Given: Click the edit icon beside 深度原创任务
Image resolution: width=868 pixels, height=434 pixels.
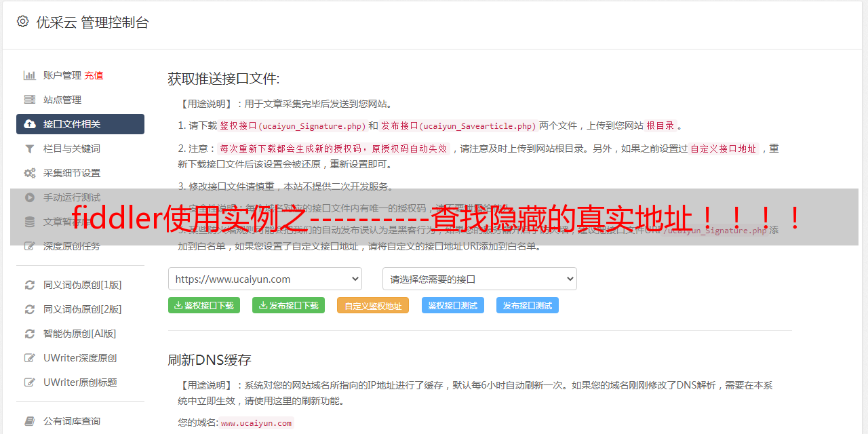Looking at the screenshot, I should [x=30, y=246].
